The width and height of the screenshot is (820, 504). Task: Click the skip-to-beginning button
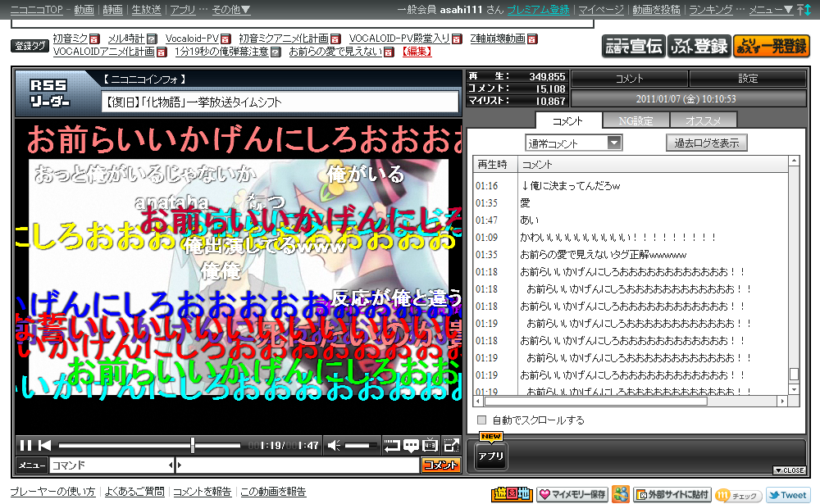point(45,446)
